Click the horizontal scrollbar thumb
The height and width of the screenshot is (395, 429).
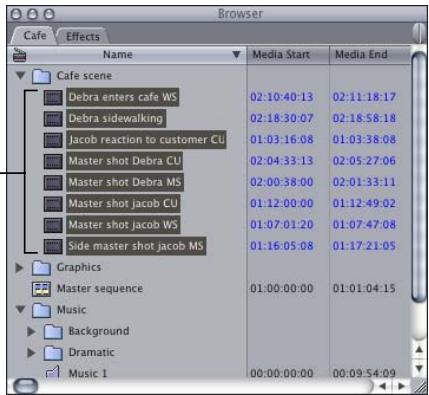click(x=25, y=386)
